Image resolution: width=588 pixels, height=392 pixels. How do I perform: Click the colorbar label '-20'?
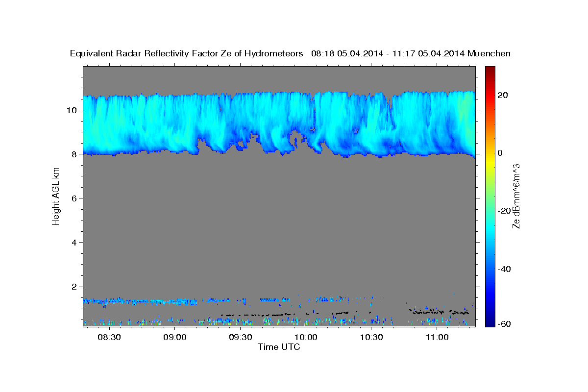click(x=503, y=211)
